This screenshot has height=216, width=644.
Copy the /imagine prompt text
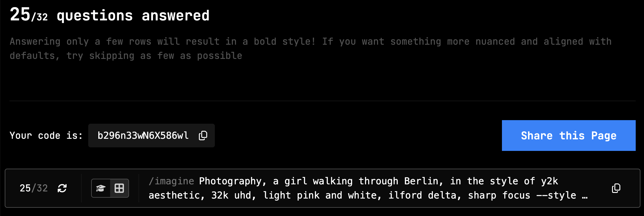(x=616, y=188)
